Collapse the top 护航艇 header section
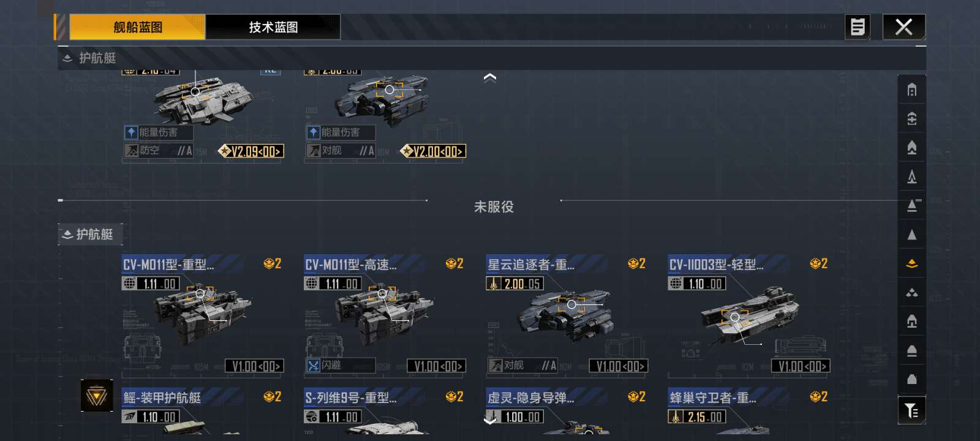The image size is (980, 441). tap(89, 58)
